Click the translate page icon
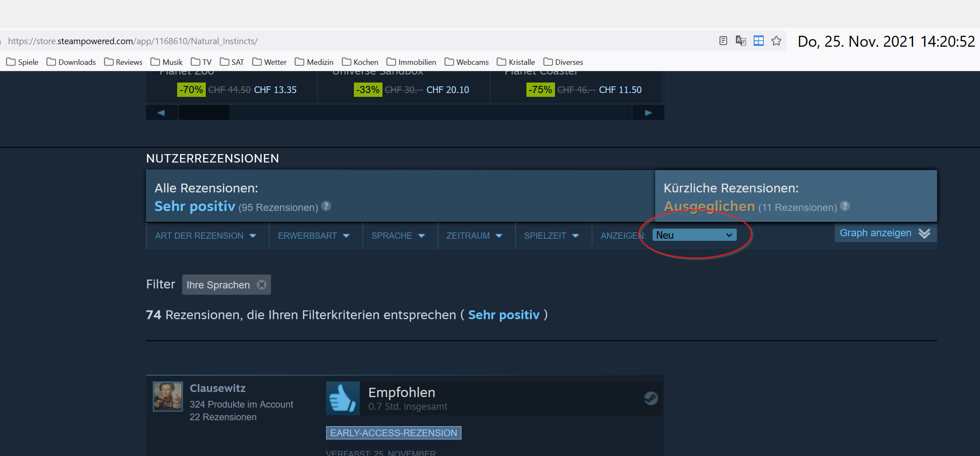This screenshot has height=456, width=980. click(741, 41)
